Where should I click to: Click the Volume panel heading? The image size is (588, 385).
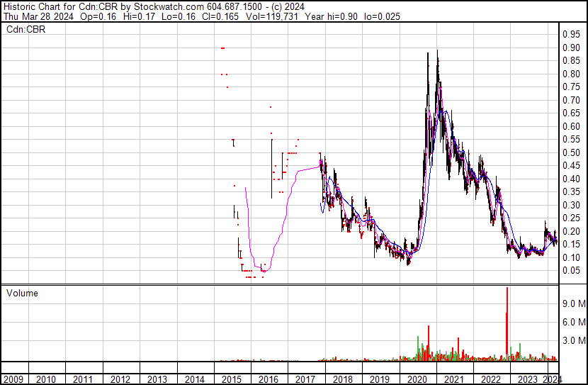click(23, 294)
